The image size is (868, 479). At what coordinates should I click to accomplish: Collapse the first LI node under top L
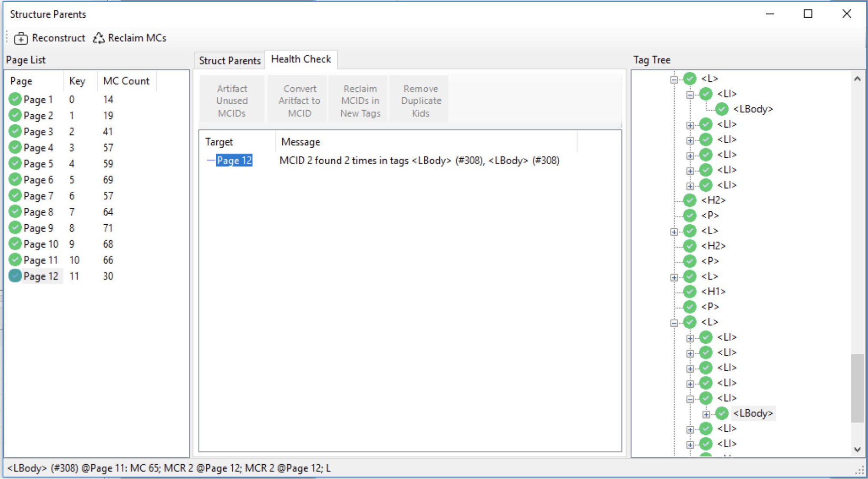pyautogui.click(x=690, y=94)
